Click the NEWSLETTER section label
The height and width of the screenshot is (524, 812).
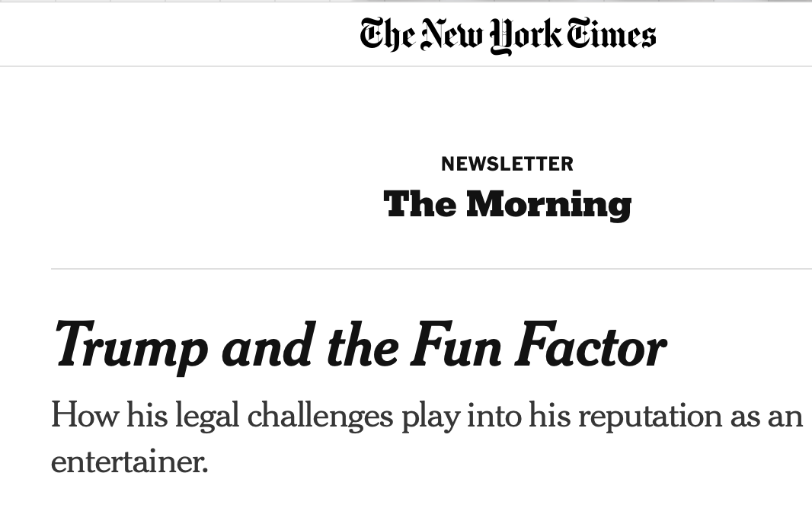507,164
